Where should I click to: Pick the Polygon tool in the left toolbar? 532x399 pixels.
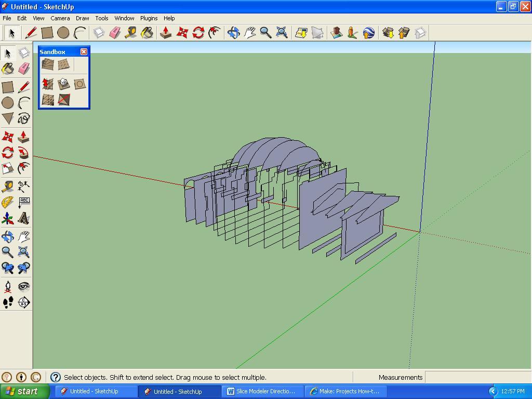point(8,118)
